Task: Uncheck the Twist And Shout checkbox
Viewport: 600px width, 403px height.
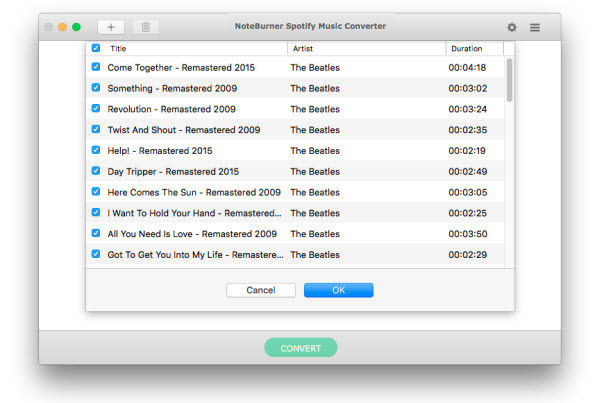Action: coord(96,129)
